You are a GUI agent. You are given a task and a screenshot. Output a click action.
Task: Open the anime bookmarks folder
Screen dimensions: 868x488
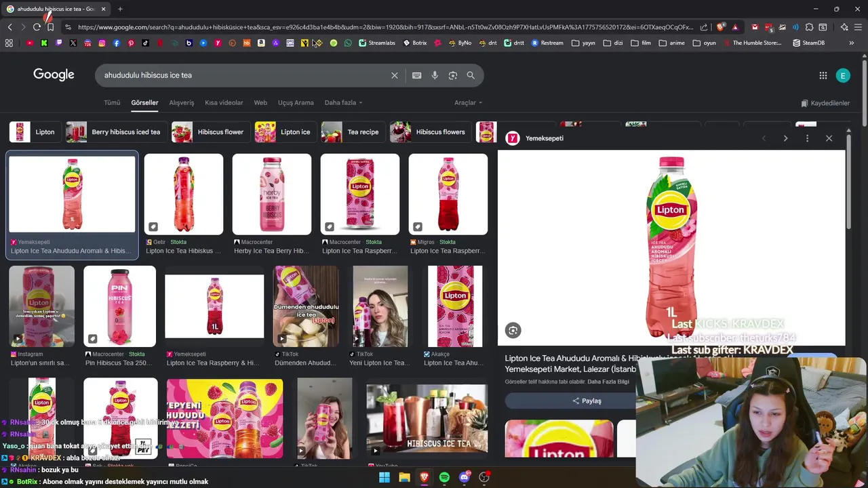pyautogui.click(x=671, y=43)
